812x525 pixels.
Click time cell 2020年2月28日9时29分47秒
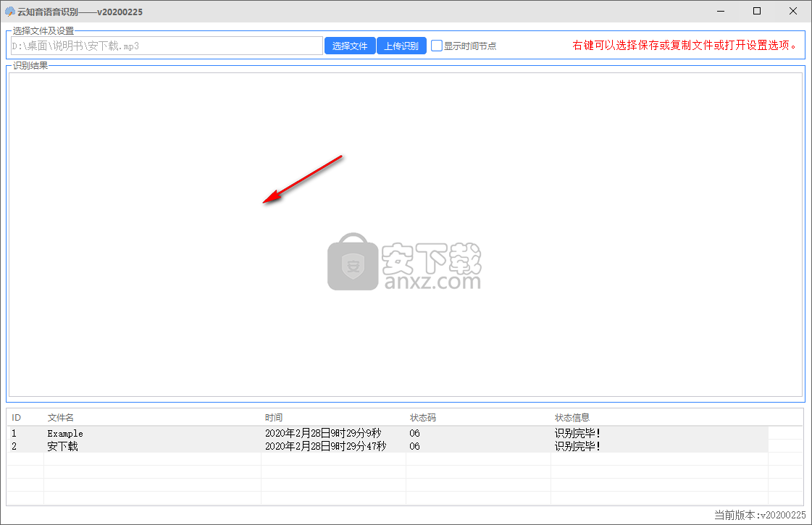click(x=326, y=446)
